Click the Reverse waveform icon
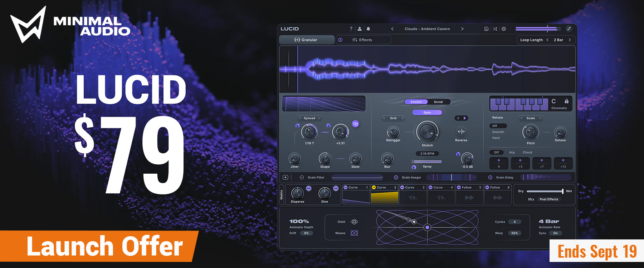The height and width of the screenshot is (268, 644). [461, 131]
